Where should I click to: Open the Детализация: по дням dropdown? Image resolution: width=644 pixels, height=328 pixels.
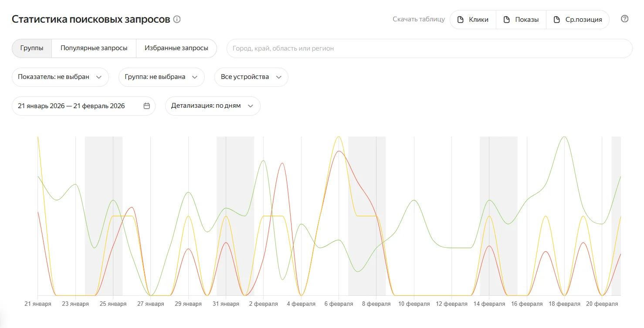point(212,106)
